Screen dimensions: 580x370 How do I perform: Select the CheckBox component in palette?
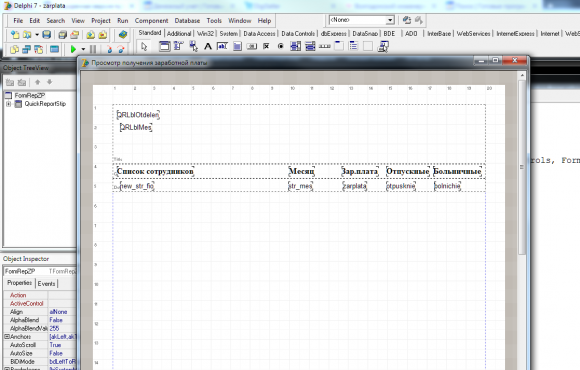(266, 46)
